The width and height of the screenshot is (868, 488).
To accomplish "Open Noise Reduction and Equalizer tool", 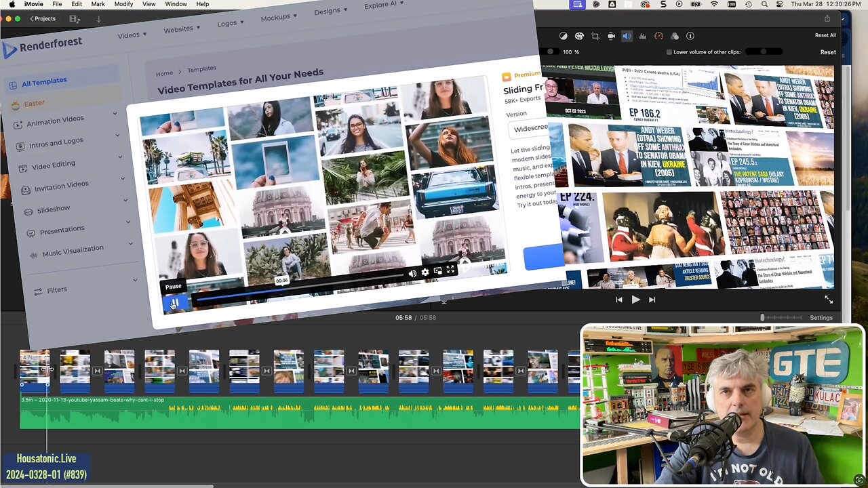I will tap(642, 36).
